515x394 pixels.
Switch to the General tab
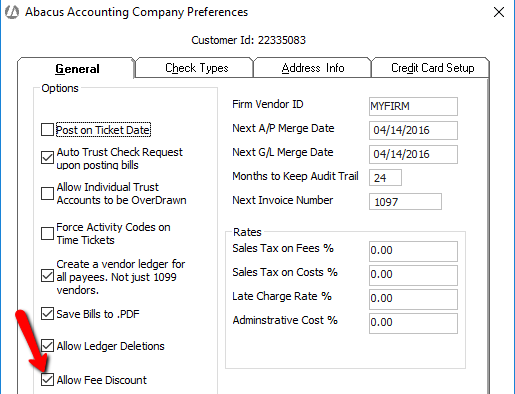[77, 68]
